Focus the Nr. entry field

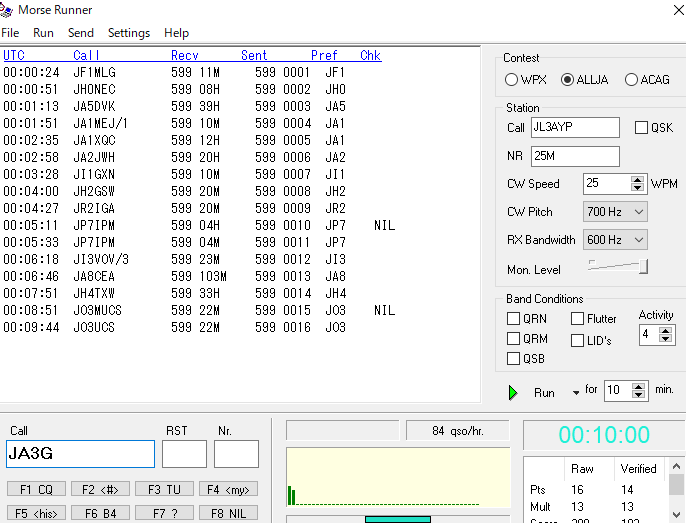click(236, 454)
